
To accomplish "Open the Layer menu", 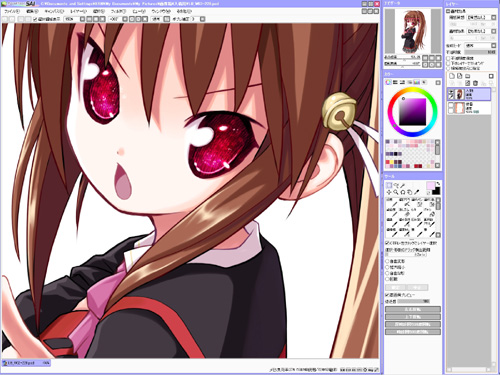I will [78, 11].
